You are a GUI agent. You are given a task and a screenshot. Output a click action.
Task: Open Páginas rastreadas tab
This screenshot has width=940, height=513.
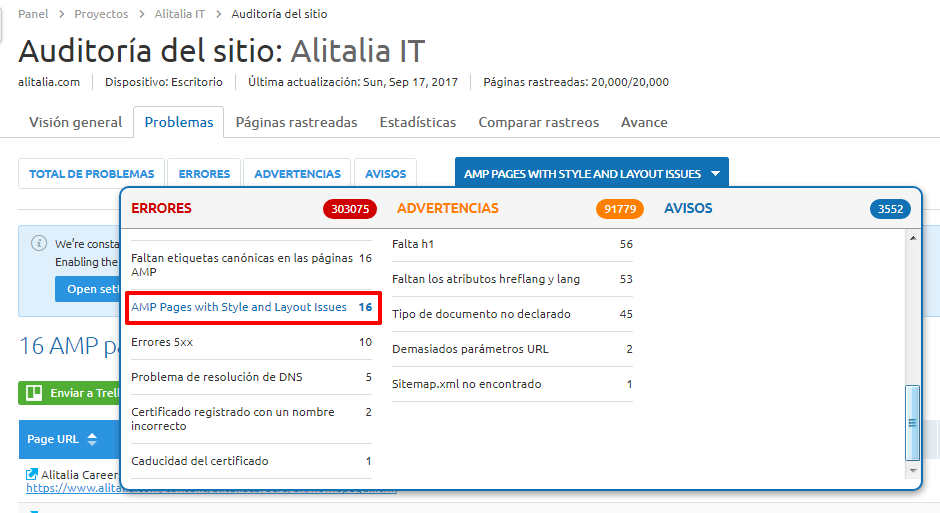(x=296, y=122)
